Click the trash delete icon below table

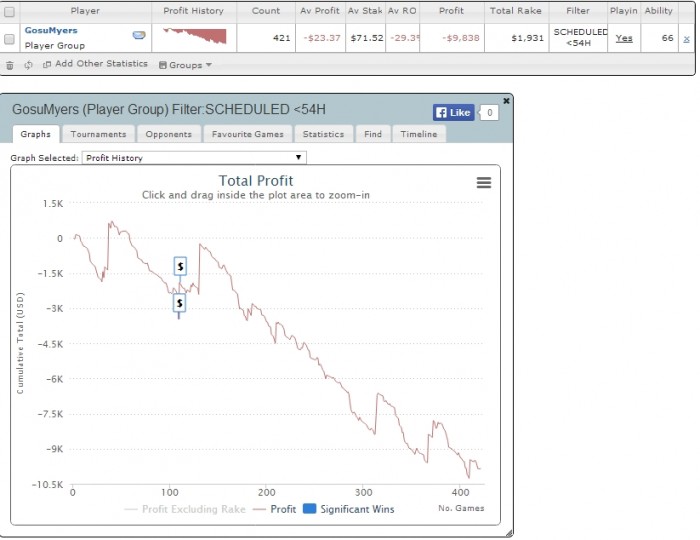pyautogui.click(x=9, y=66)
